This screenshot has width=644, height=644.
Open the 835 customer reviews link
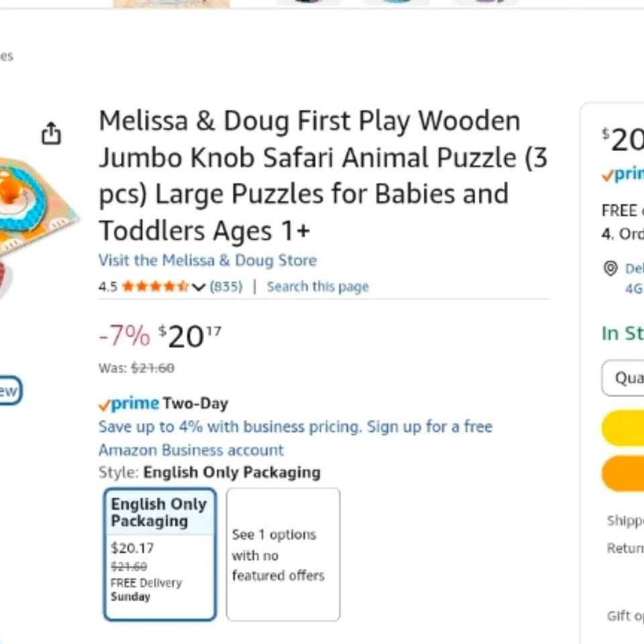[225, 287]
